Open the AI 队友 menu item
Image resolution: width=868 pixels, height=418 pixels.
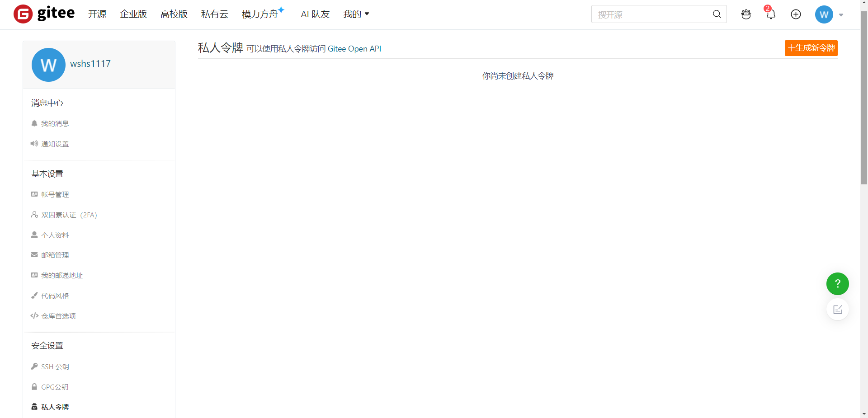click(x=315, y=14)
